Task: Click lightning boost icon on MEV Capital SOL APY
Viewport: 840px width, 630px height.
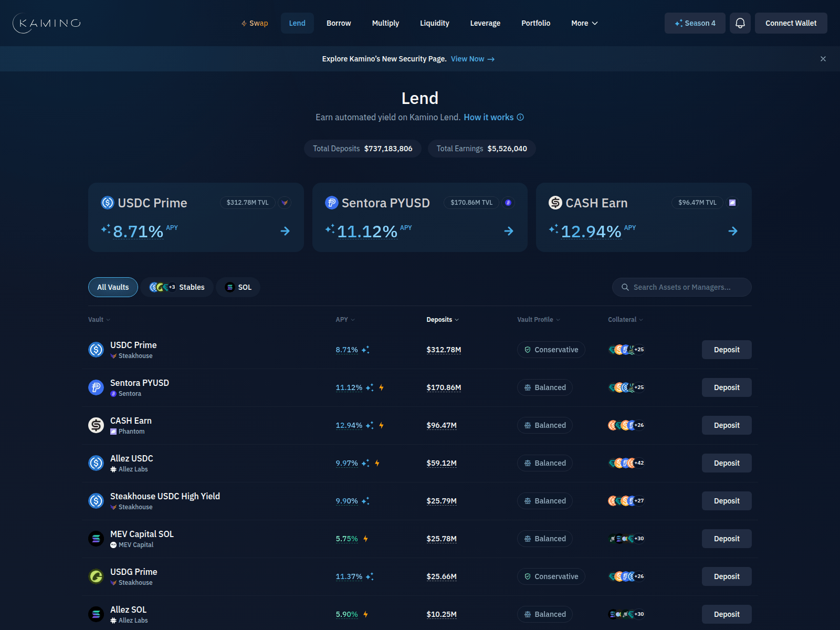Action: tap(366, 539)
